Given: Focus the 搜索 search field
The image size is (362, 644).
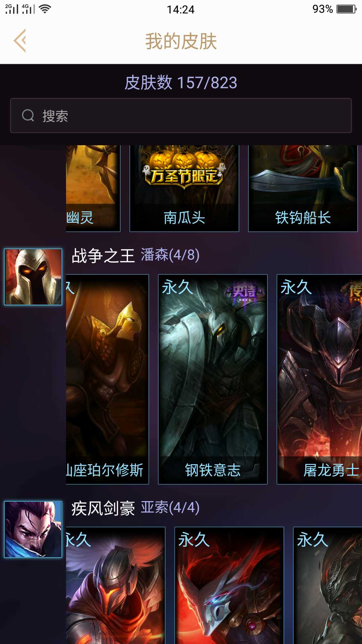Looking at the screenshot, I should tap(181, 116).
